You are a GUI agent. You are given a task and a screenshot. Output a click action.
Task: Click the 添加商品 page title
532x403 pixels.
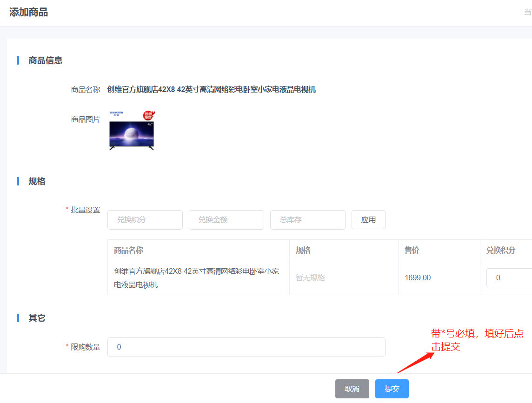pos(28,12)
